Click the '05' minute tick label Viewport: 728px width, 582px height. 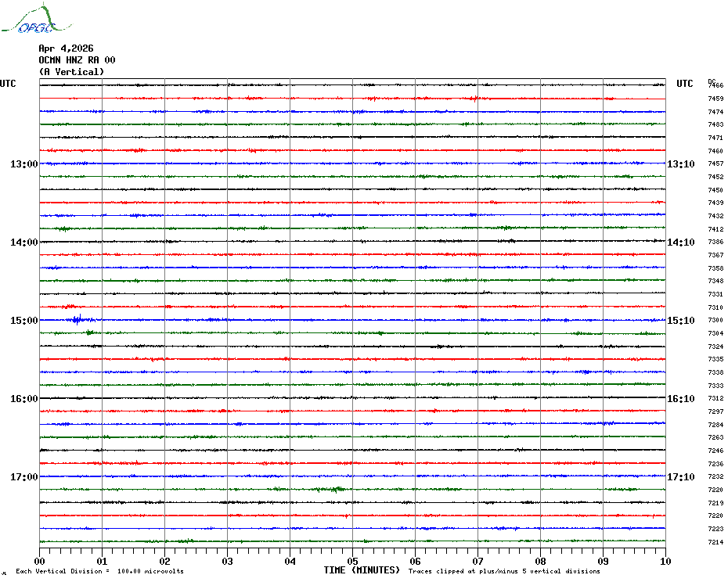pyautogui.click(x=353, y=561)
